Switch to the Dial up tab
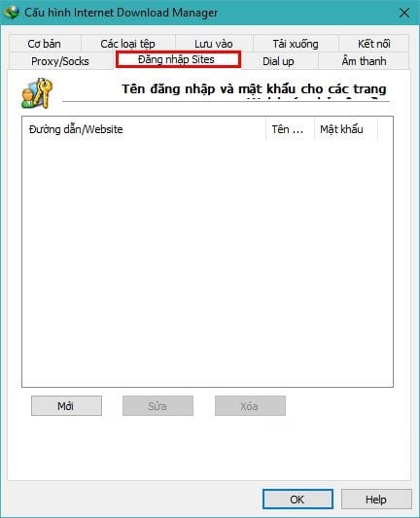 point(278,61)
